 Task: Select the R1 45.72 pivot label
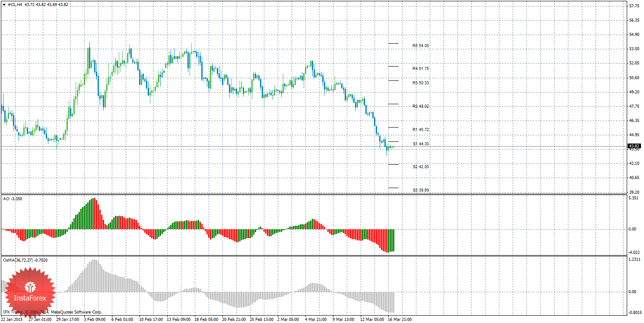coord(421,129)
